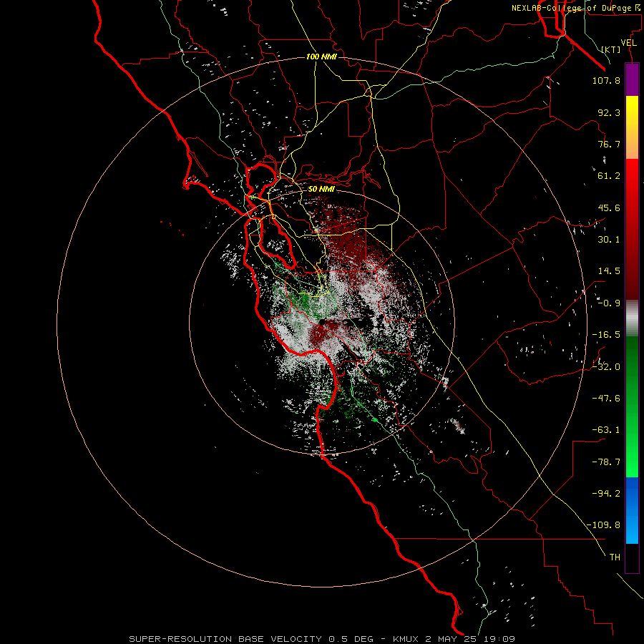Viewport: 644px width, 644px height.
Task: Select the -32.0 legend value
Action: coord(606,367)
